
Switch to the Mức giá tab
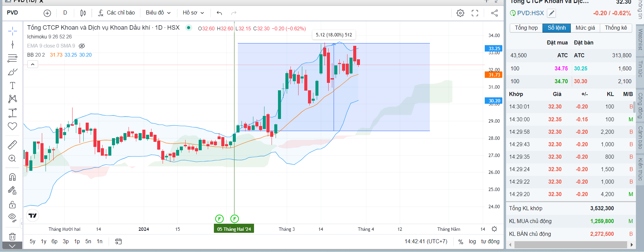pyautogui.click(x=585, y=28)
